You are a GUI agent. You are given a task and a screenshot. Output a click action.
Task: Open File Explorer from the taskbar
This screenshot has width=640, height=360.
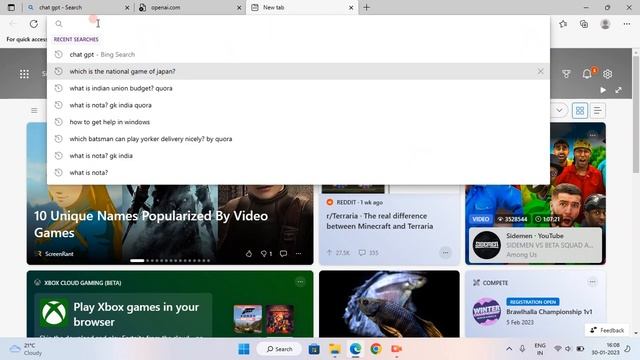click(x=335, y=349)
